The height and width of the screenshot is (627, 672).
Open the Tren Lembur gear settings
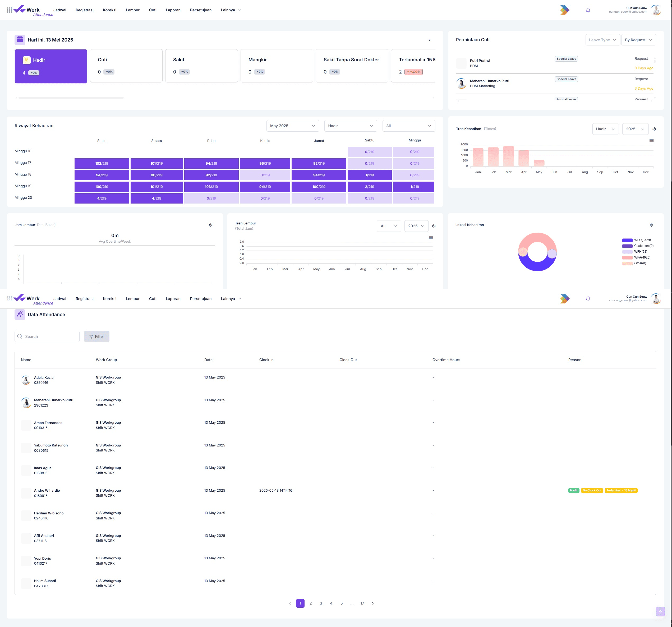(x=434, y=226)
